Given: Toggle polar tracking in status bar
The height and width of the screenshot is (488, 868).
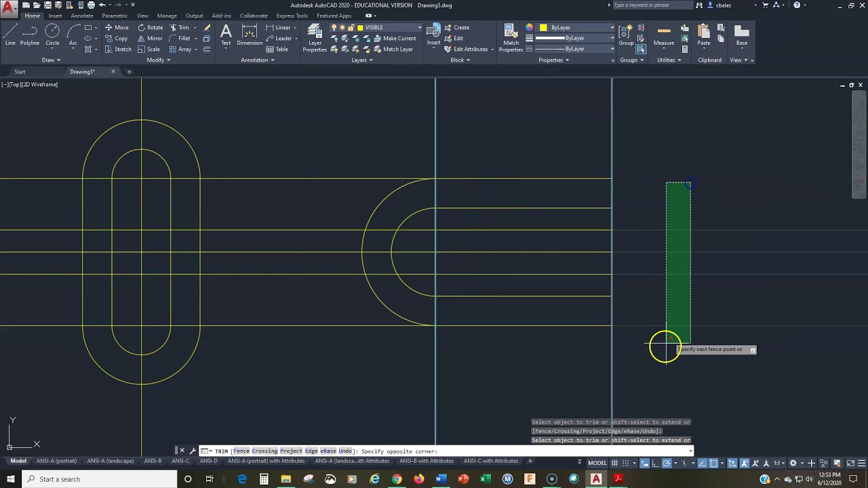Looking at the screenshot, I should [667, 463].
